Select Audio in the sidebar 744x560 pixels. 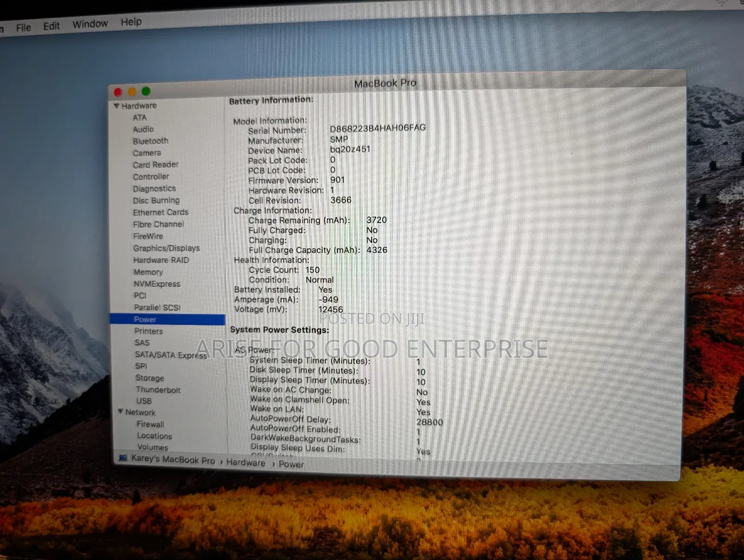pos(143,129)
